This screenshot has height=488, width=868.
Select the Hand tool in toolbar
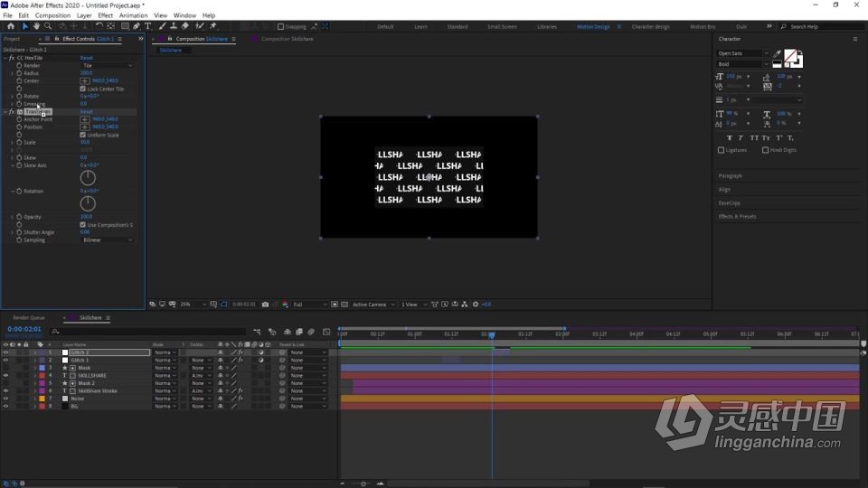pyautogui.click(x=36, y=26)
